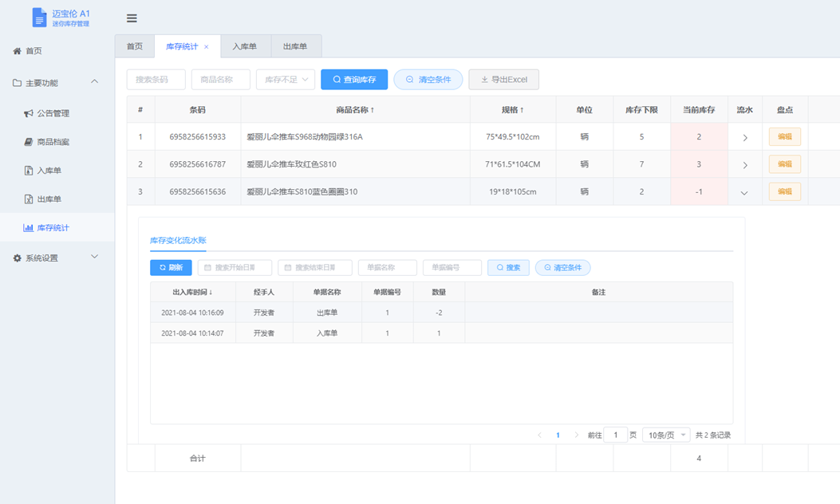Switch to the 入库单 tab
Viewport: 840px width, 504px height.
(244, 46)
